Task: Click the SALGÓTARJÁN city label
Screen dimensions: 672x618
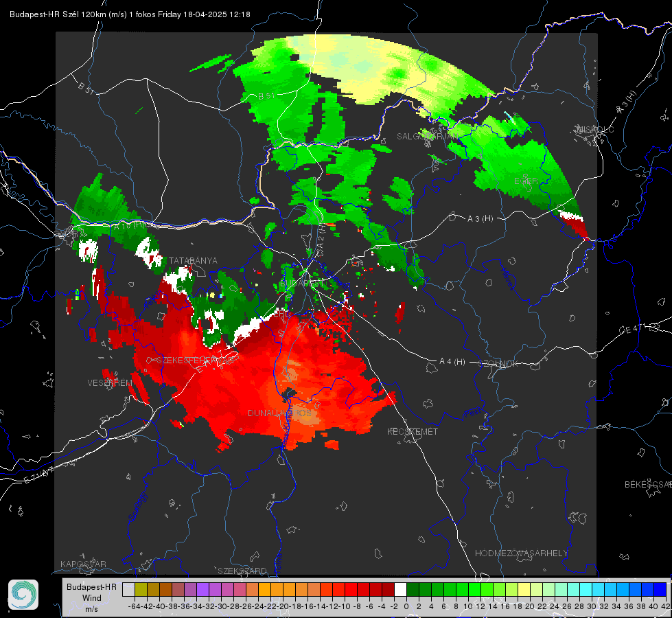Action: (427, 137)
